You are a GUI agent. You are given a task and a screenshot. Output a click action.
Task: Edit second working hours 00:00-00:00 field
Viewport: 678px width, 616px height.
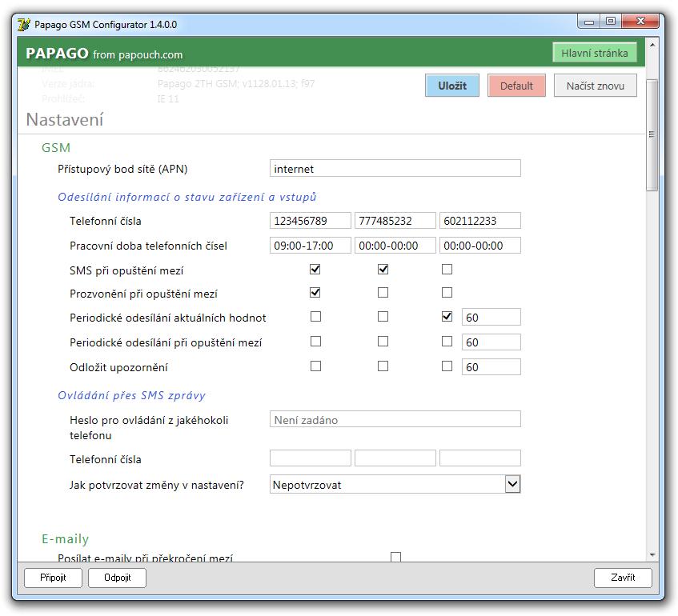395,246
